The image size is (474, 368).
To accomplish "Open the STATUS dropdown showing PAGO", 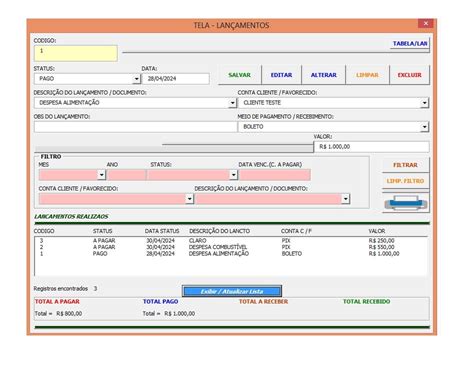I will click(136, 79).
